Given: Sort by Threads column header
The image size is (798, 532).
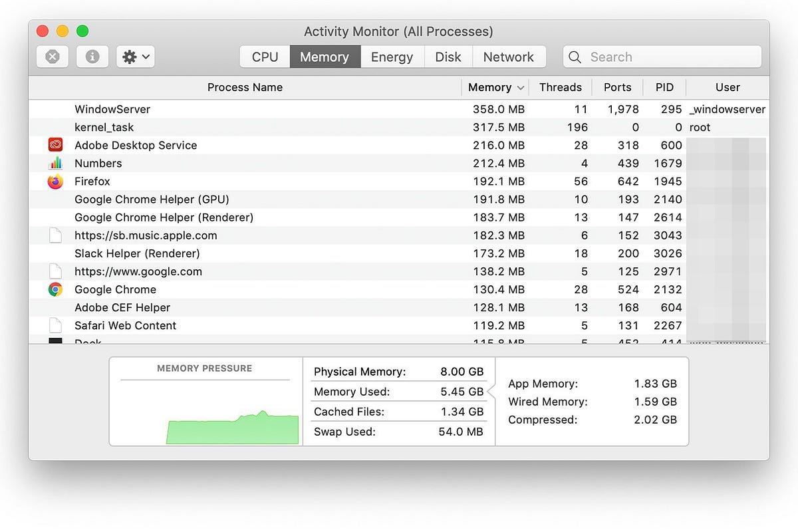Looking at the screenshot, I should (561, 87).
